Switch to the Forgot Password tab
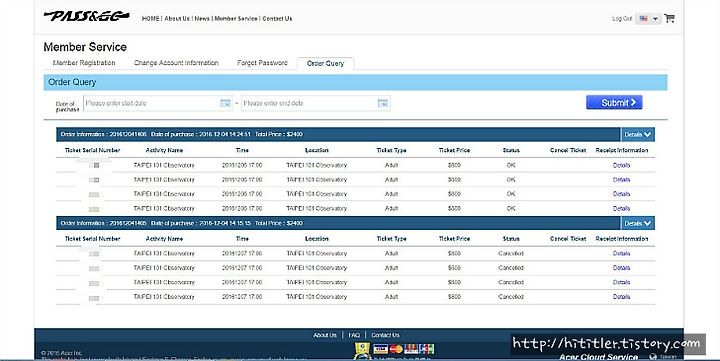Image resolution: width=720 pixels, height=361 pixels. click(x=262, y=63)
